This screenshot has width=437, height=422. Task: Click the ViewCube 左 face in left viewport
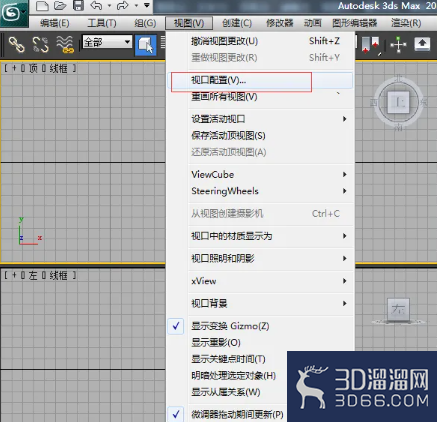click(399, 309)
